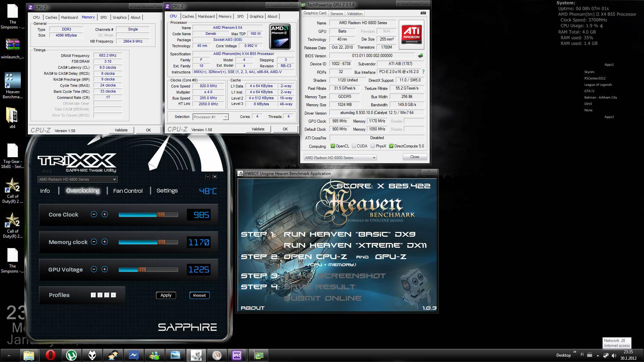Increase GPU Voltage with plus button
The width and height of the screenshot is (644, 362).
coord(105,269)
